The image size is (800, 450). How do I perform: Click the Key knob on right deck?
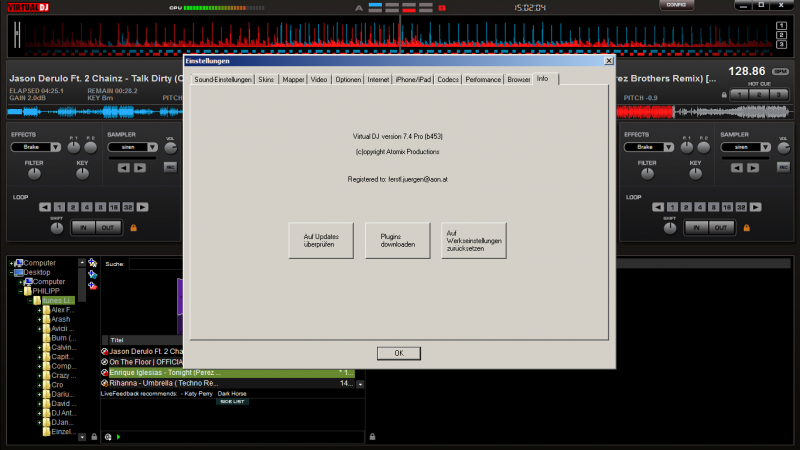(x=695, y=174)
